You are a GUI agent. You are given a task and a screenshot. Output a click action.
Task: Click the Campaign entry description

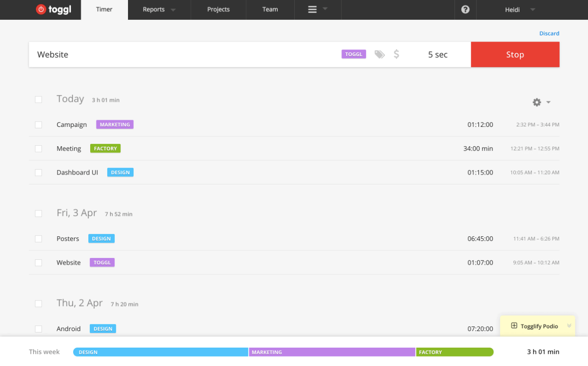(x=72, y=125)
